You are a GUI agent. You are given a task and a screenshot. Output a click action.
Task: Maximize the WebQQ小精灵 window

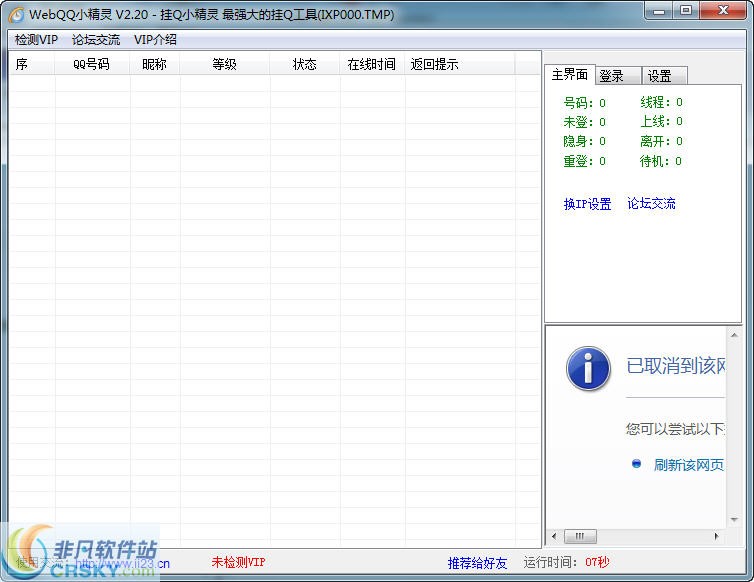[x=686, y=11]
